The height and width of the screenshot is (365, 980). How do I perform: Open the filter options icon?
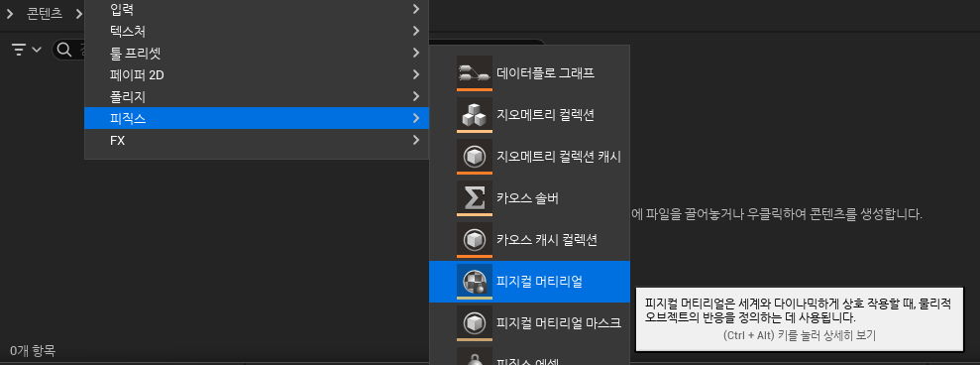coord(20,50)
